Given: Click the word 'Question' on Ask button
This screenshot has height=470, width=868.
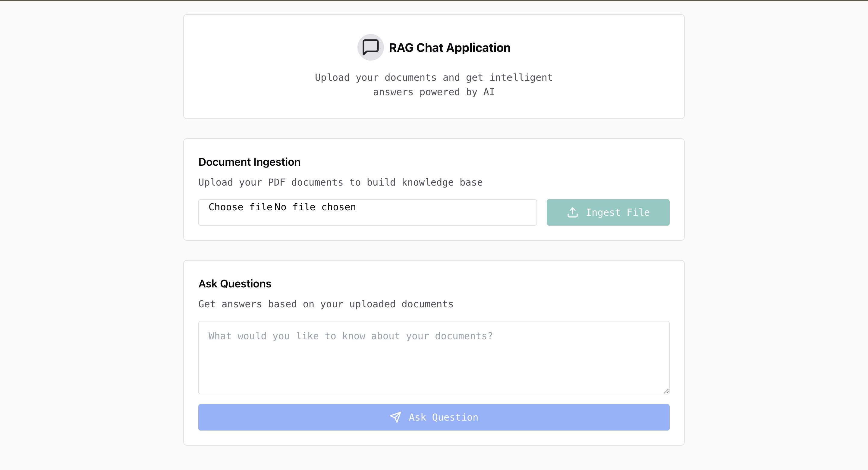Looking at the screenshot, I should click(x=455, y=417).
